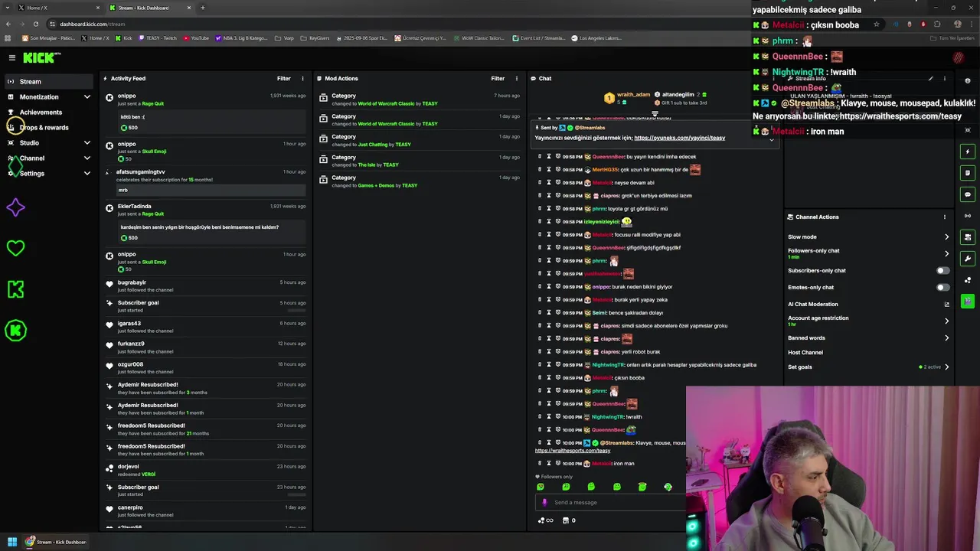Click the first green emote below Followers only
The width and height of the screenshot is (980, 551).
pos(541,487)
